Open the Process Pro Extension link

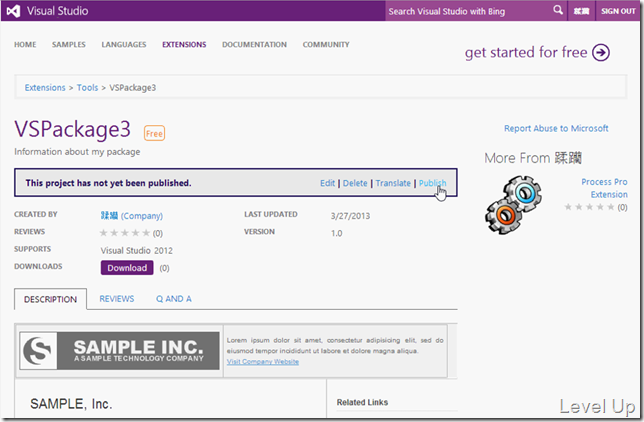(604, 188)
